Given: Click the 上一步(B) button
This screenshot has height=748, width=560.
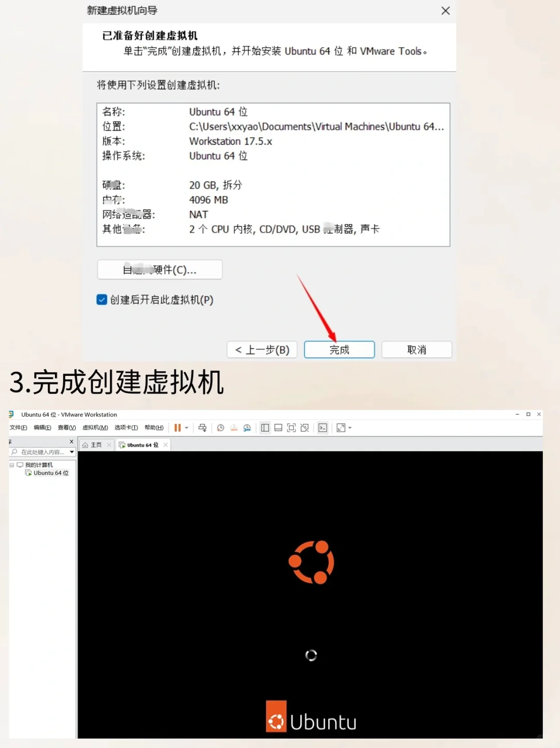Looking at the screenshot, I should pos(262,349).
